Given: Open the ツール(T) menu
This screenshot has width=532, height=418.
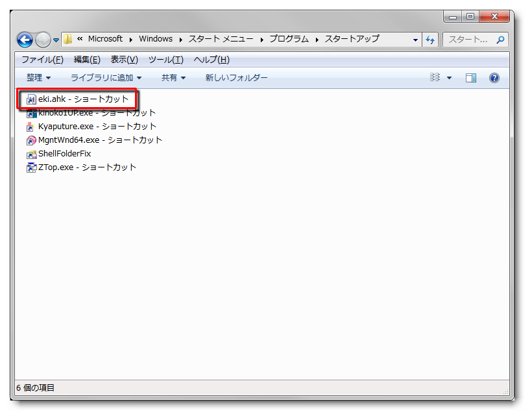Looking at the screenshot, I should tap(166, 60).
